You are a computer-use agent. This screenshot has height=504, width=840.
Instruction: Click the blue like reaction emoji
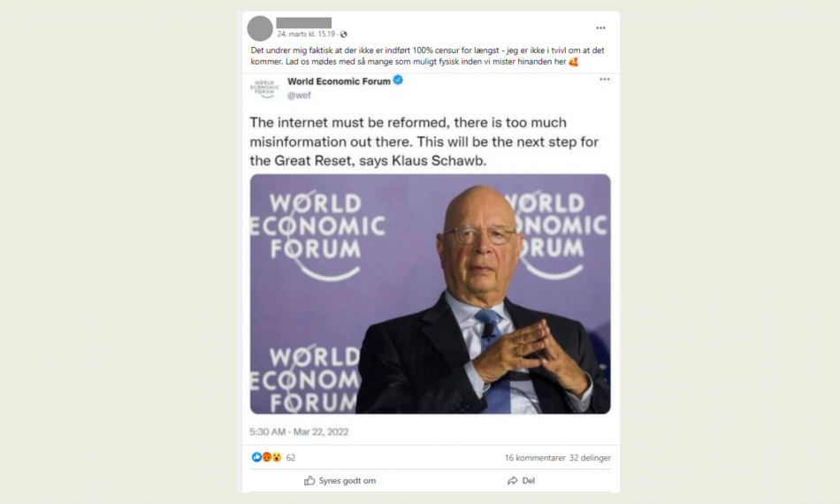(256, 457)
